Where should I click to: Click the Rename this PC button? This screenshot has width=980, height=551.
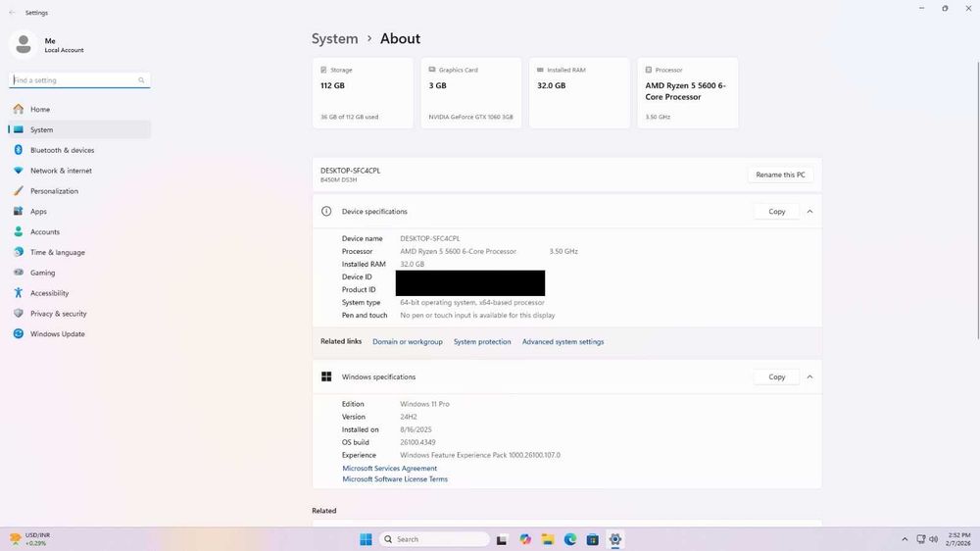point(781,175)
